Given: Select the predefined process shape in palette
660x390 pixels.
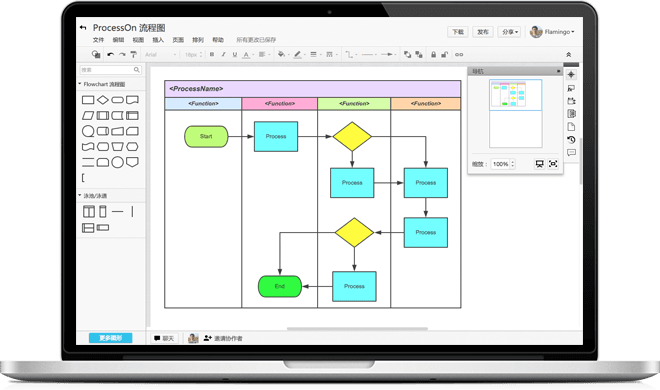Looking at the screenshot, I should click(x=103, y=115).
